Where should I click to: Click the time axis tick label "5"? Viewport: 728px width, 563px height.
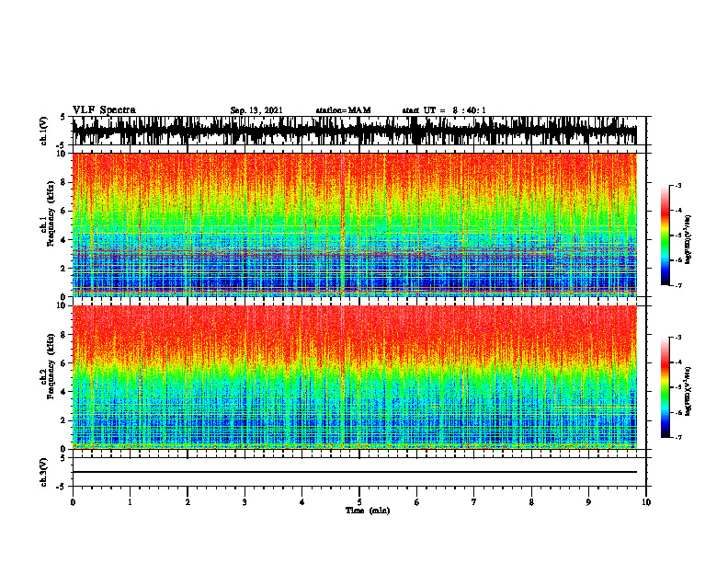coord(359,502)
